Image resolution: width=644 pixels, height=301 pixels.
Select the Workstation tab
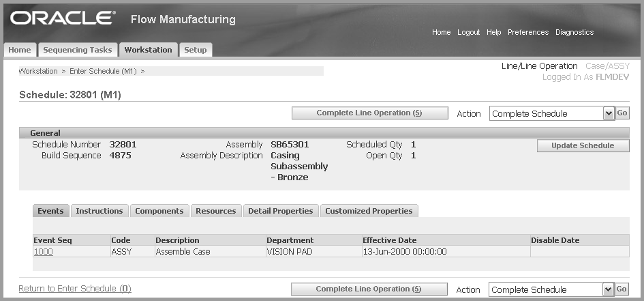click(149, 50)
